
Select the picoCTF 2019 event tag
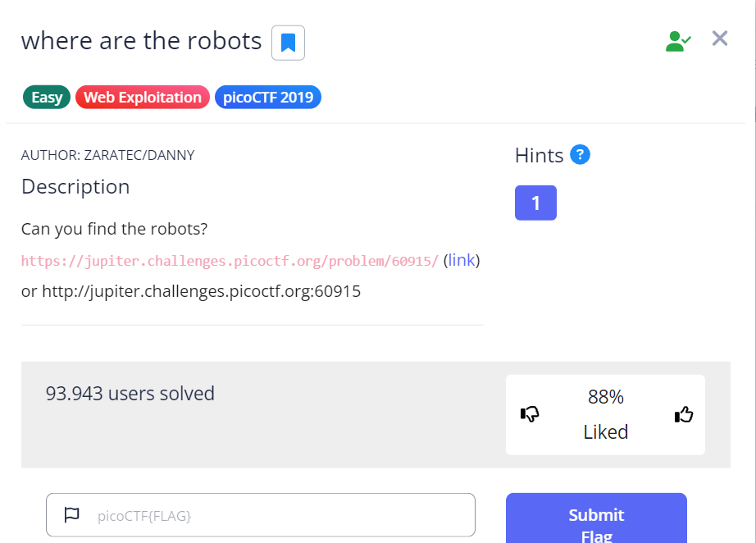[x=267, y=97]
